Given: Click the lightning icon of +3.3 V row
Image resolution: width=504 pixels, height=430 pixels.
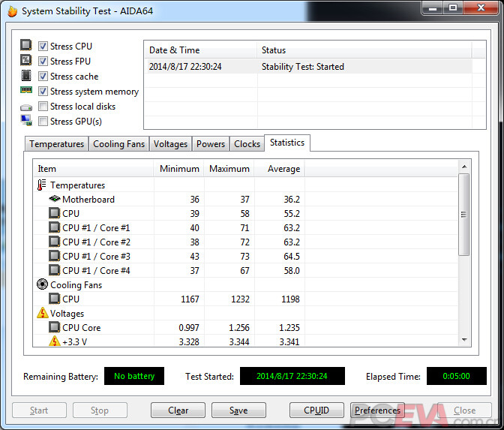Looking at the screenshot, I should pos(55,341).
